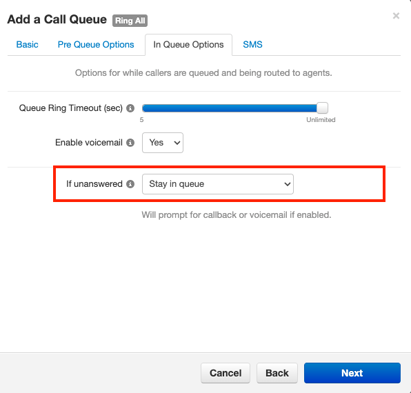Close the Add a Call Queue dialog
411x393 pixels.
[396, 16]
